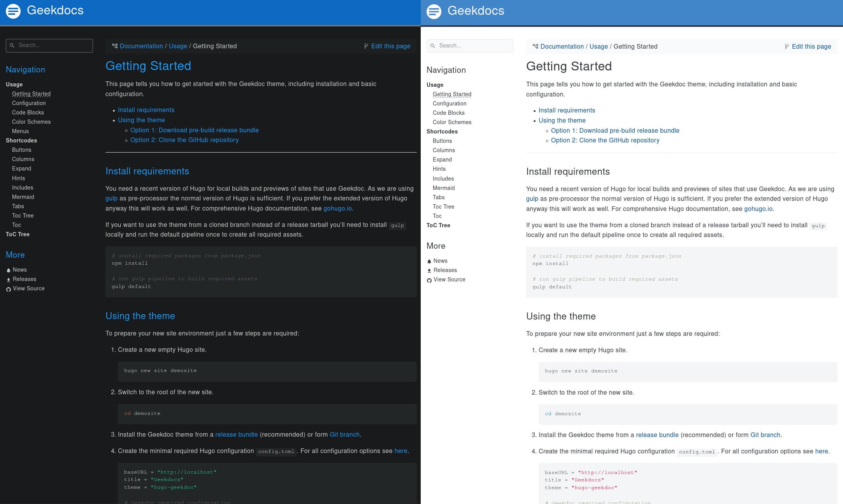Viewport: 843px width, 504px height.
Task: Click Usage breadcrumb link in the dark pane
Action: click(178, 46)
